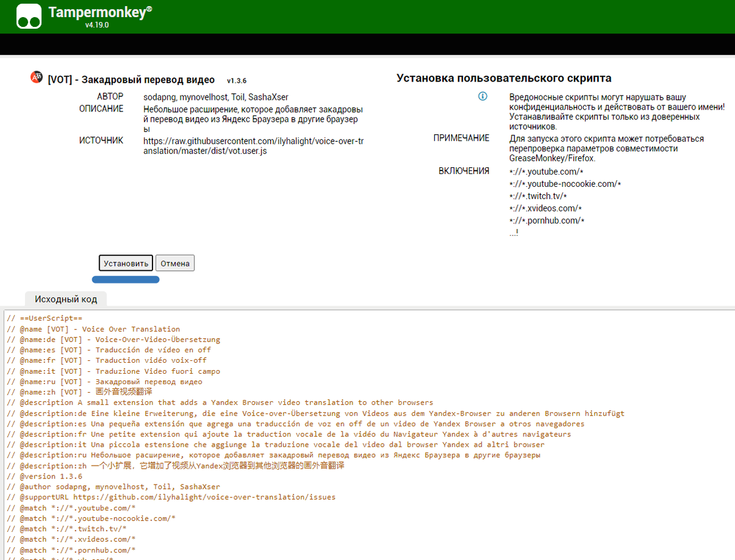735x560 pixels.
Task: Click the heading Установка пользовательского скрипта
Action: (x=503, y=78)
